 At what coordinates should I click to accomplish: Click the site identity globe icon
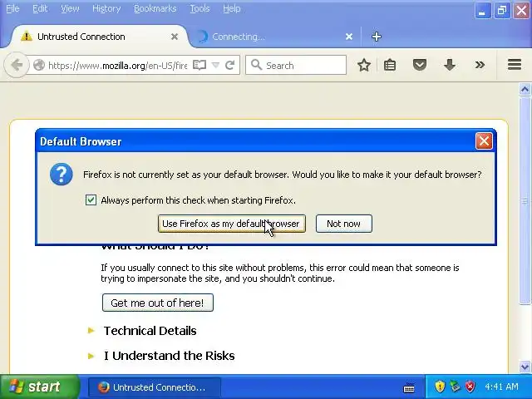click(x=39, y=65)
